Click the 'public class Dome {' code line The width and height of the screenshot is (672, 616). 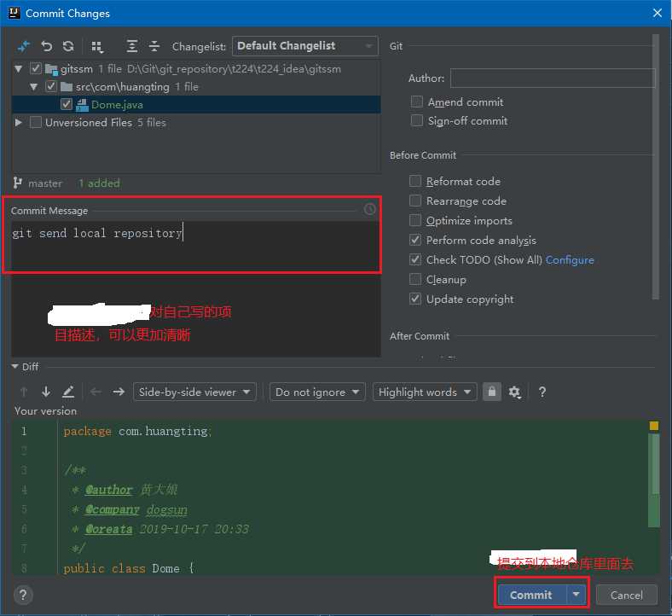129,568
